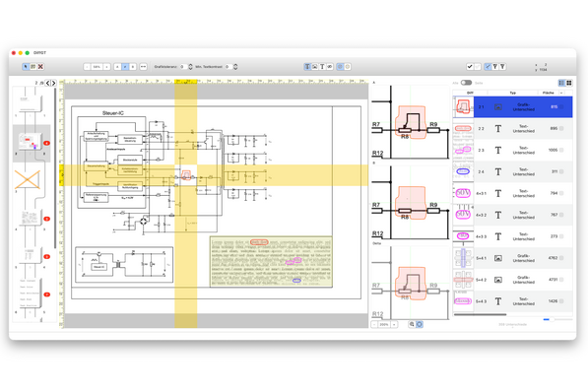Click the Min. Textkontrast stepper arrows

235,67
